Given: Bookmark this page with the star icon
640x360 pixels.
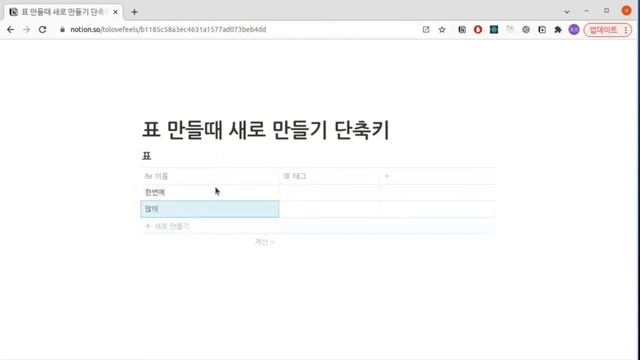Looking at the screenshot, I should 442,29.
